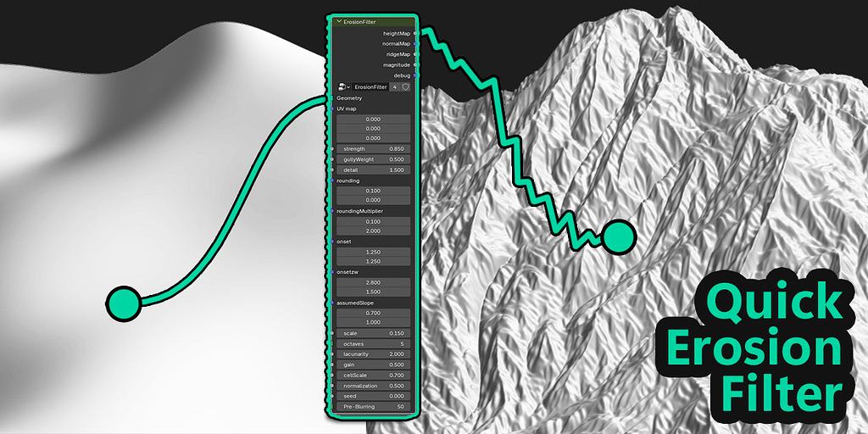Click the onsetzw field showing 1.500
Image resolution: width=868 pixels, height=434 pixels.
tap(374, 292)
